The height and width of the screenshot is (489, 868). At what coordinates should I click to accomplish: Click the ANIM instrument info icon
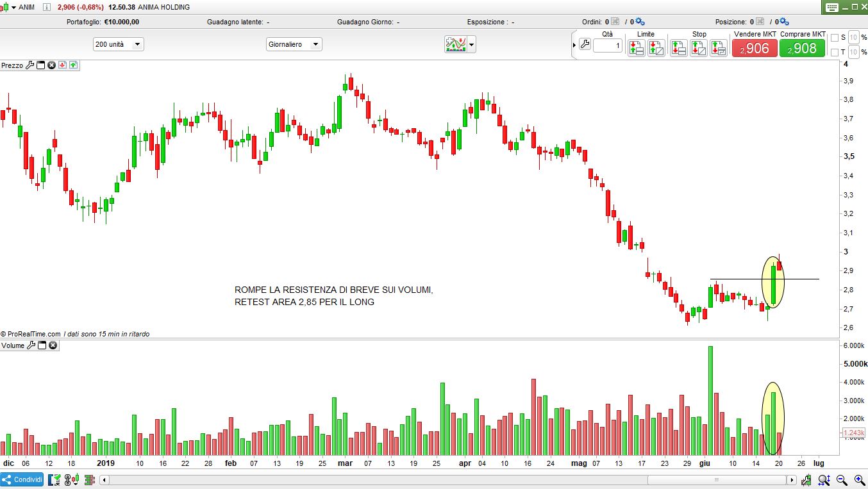point(47,7)
